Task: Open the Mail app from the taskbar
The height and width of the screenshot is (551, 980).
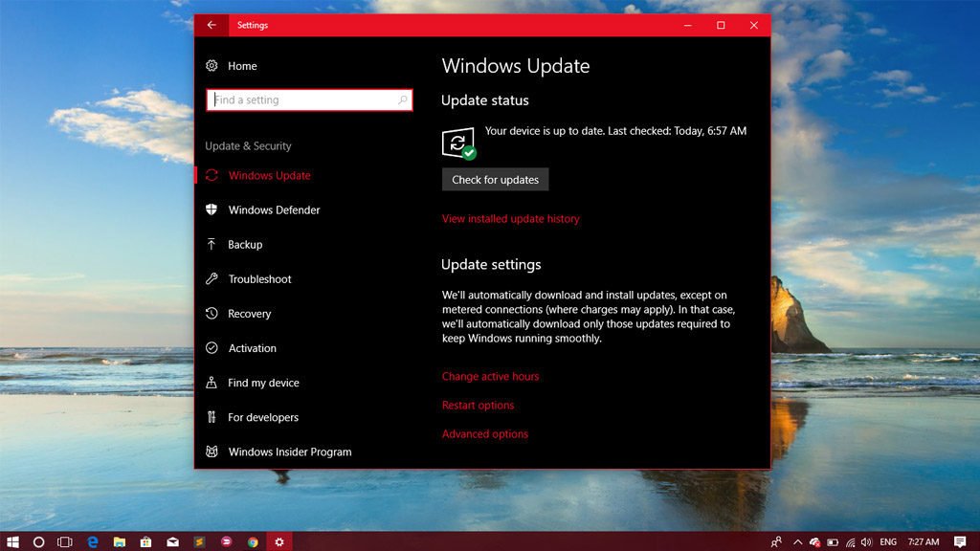Action: click(172, 541)
